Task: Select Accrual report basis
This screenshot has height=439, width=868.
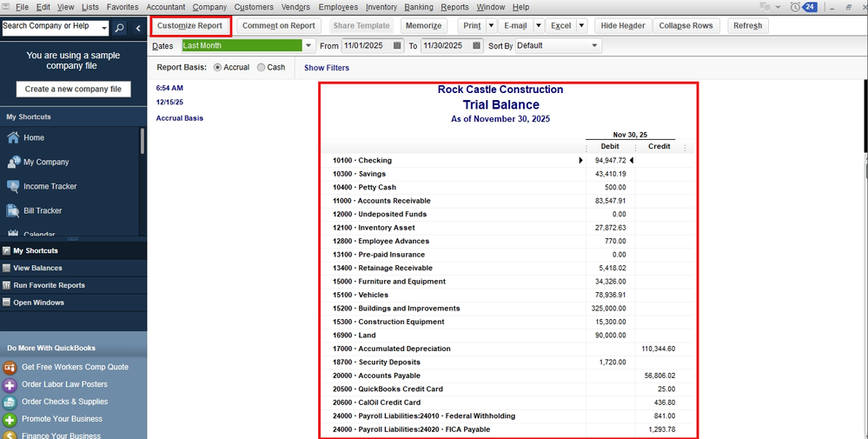Action: [x=217, y=68]
